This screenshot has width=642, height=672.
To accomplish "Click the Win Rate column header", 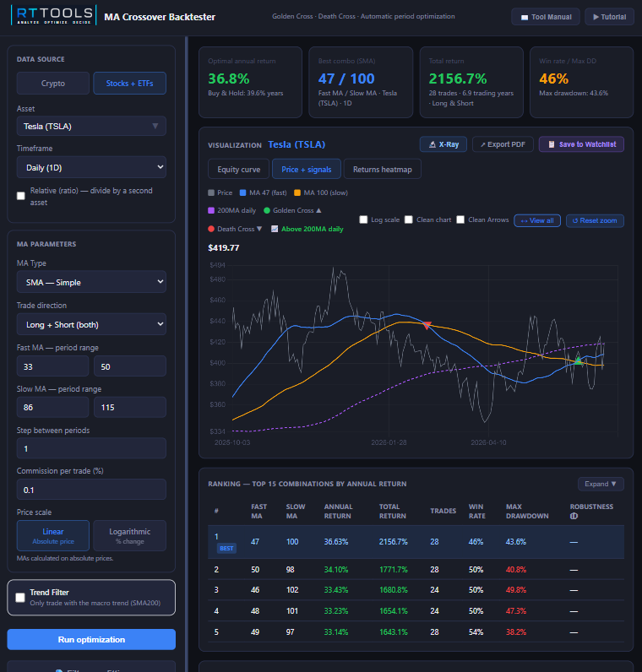I will coord(477,512).
